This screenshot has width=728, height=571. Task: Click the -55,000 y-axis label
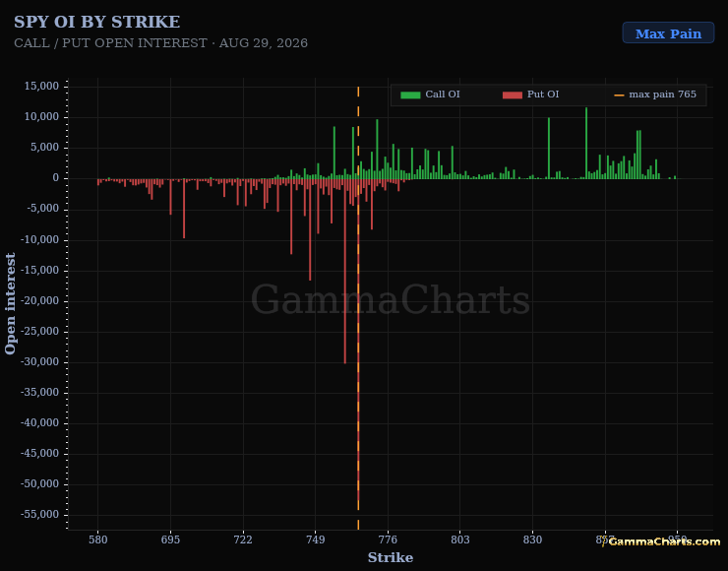point(40,514)
